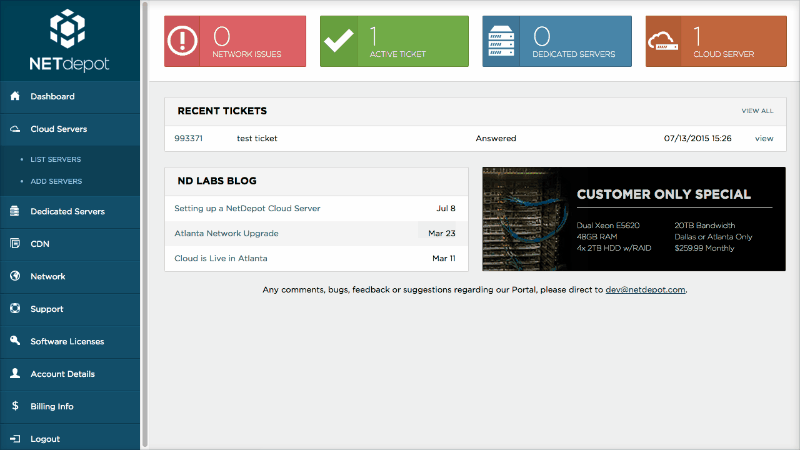Click the Dashboard home icon
The height and width of the screenshot is (450, 800).
15,97
